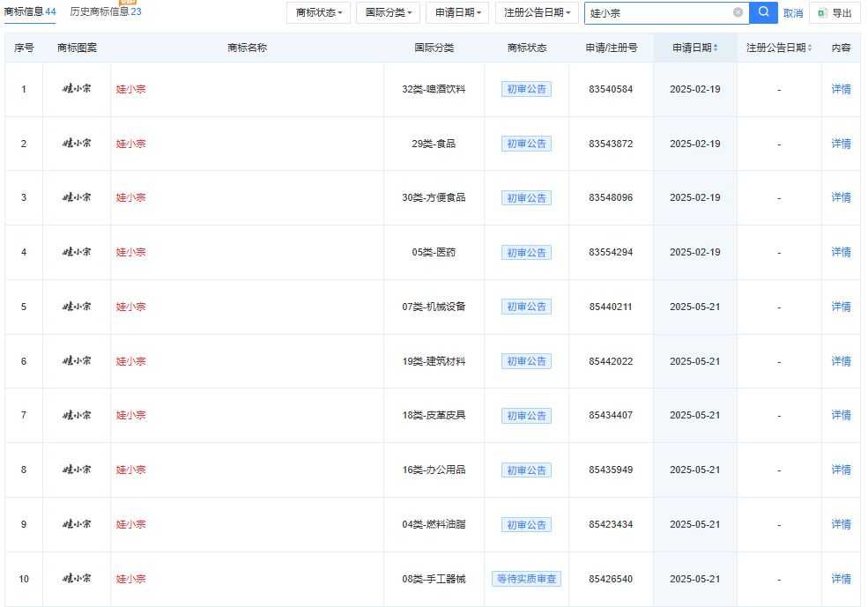Click the 取消 link

tap(793, 13)
